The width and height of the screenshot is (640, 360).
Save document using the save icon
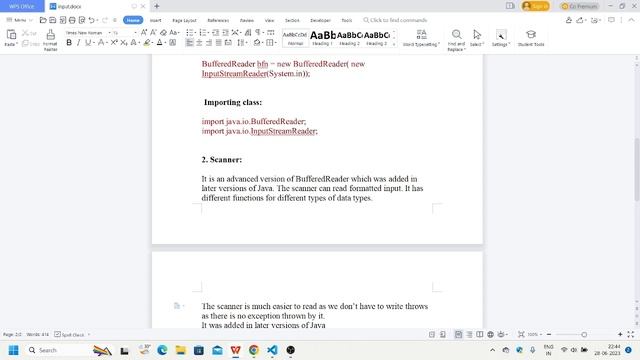(53, 20)
